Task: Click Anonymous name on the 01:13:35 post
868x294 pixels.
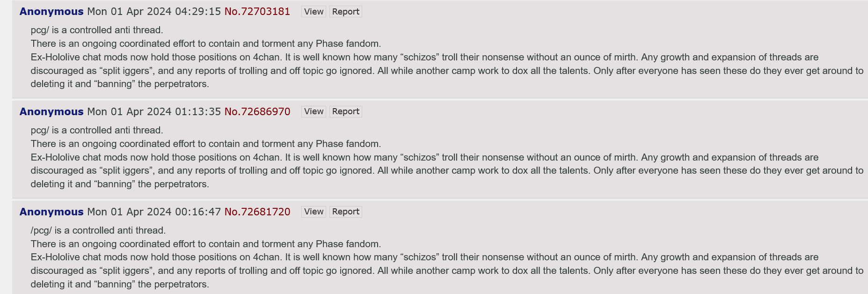Action: [x=51, y=111]
